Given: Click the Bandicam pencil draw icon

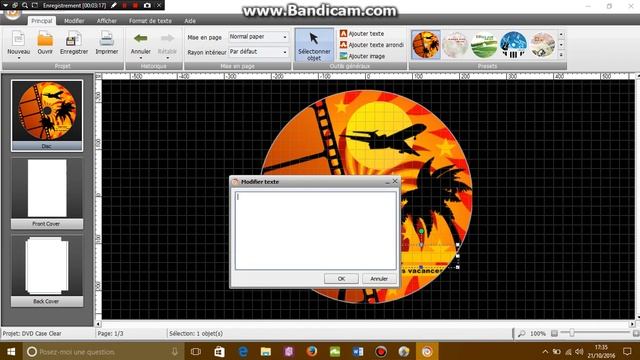Looking at the screenshot, I should click(113, 5).
